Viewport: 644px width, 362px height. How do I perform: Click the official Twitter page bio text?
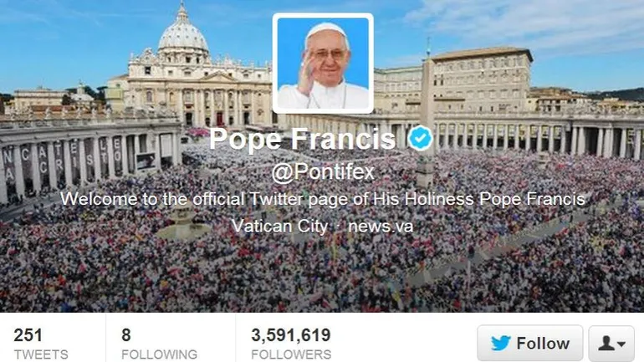pyautogui.click(x=323, y=199)
